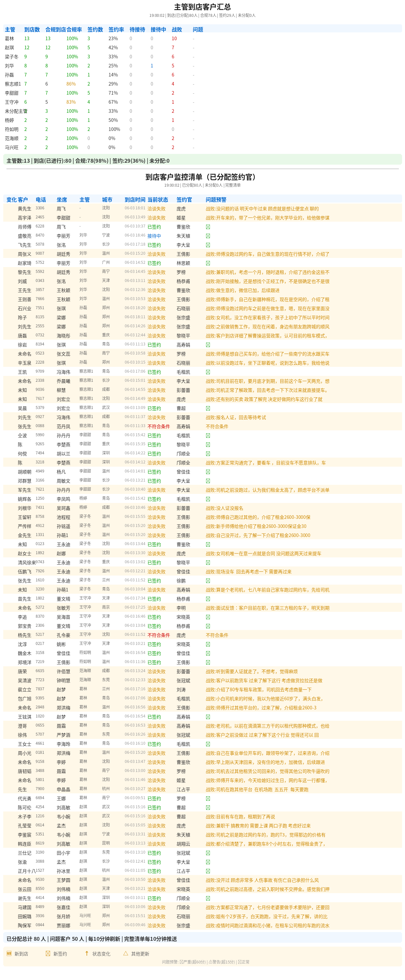405x980 pixels.
Task: Click the 86% compliance rate for 察志顺1
Action: pyautogui.click(x=71, y=84)
